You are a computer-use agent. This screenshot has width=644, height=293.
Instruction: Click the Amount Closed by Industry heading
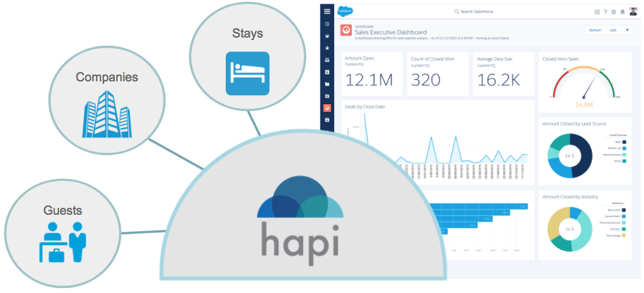click(570, 197)
